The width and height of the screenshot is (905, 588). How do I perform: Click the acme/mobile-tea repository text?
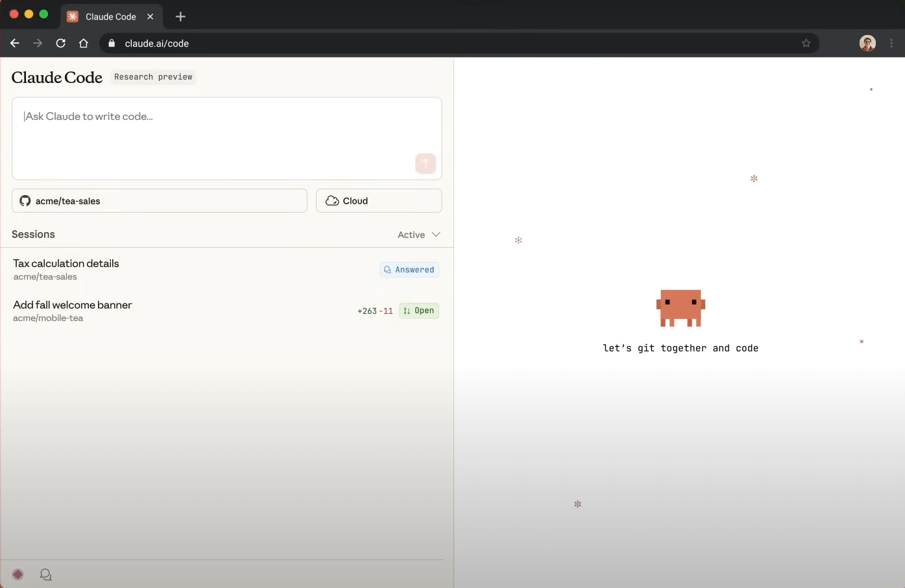coord(48,318)
